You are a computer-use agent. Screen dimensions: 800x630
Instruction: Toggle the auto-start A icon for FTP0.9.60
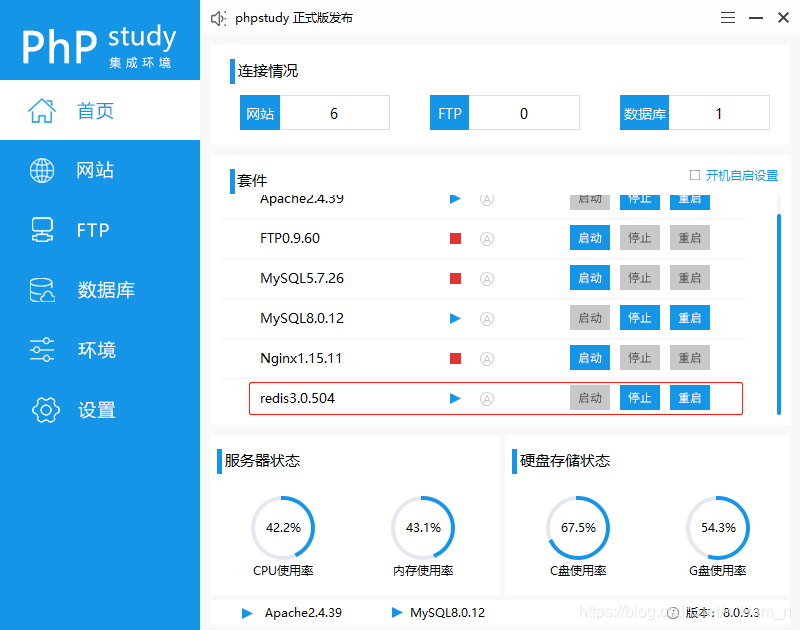487,239
